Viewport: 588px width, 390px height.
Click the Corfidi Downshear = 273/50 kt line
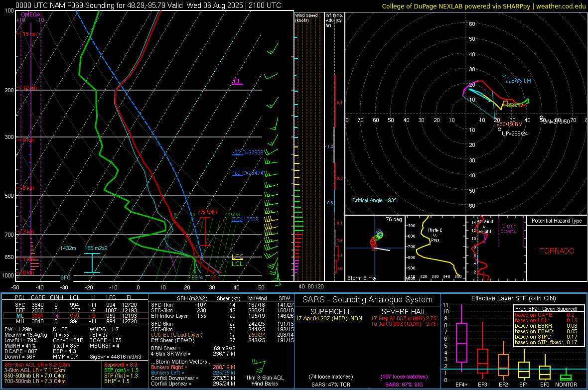coord(193,378)
